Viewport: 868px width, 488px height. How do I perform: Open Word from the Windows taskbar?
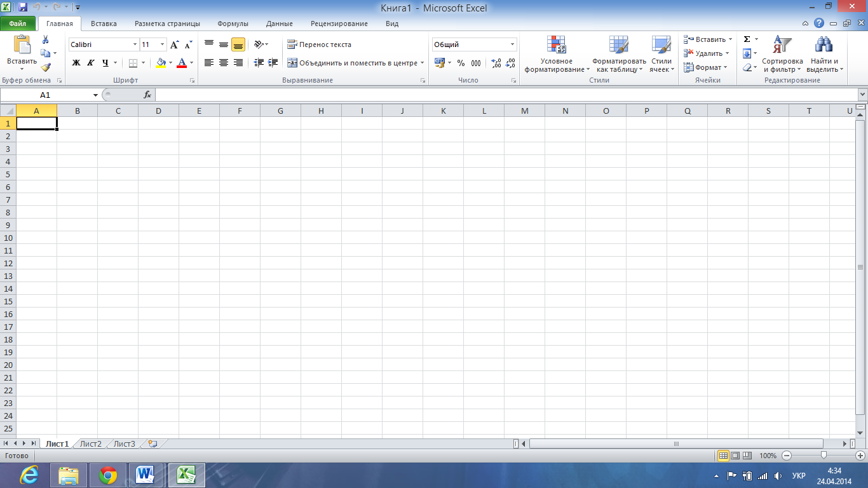pos(146,475)
